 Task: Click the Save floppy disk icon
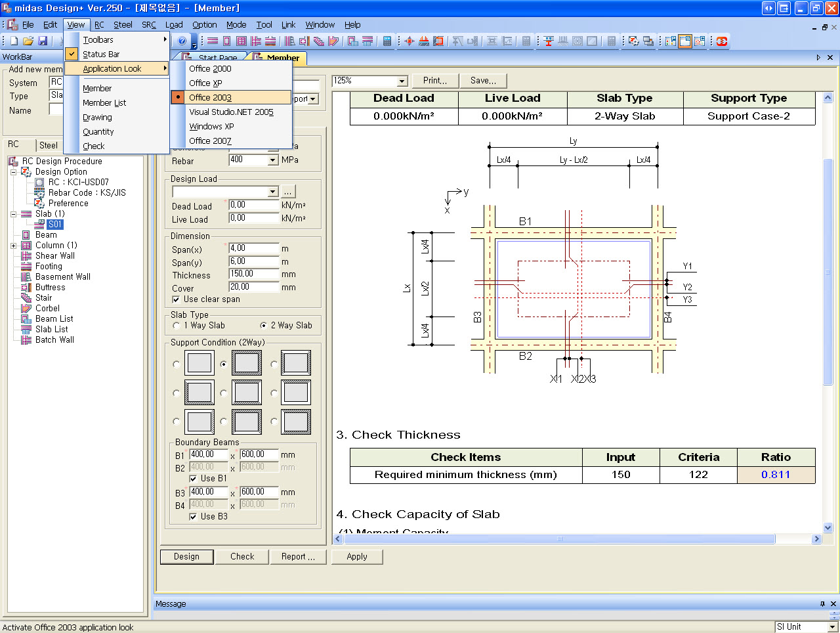(43, 41)
